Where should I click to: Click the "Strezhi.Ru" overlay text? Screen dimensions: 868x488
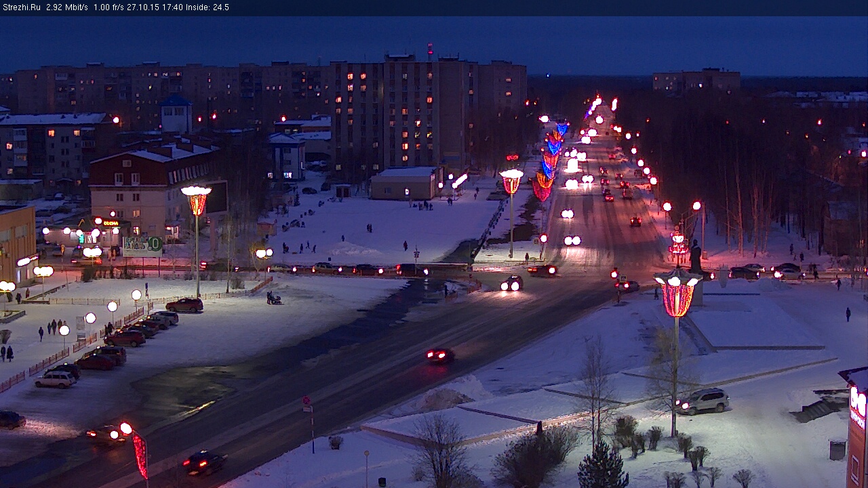pyautogui.click(x=21, y=7)
